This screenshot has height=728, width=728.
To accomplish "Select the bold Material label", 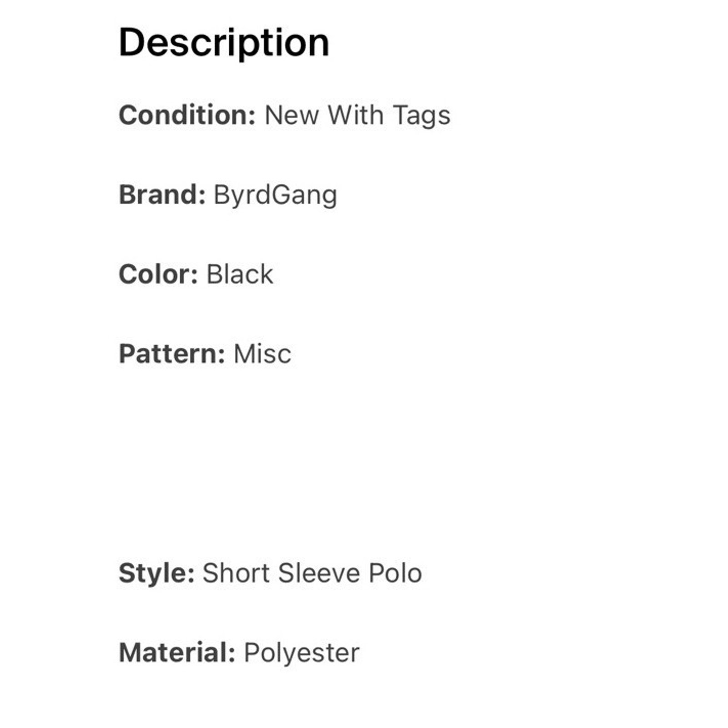I will pyautogui.click(x=177, y=652).
